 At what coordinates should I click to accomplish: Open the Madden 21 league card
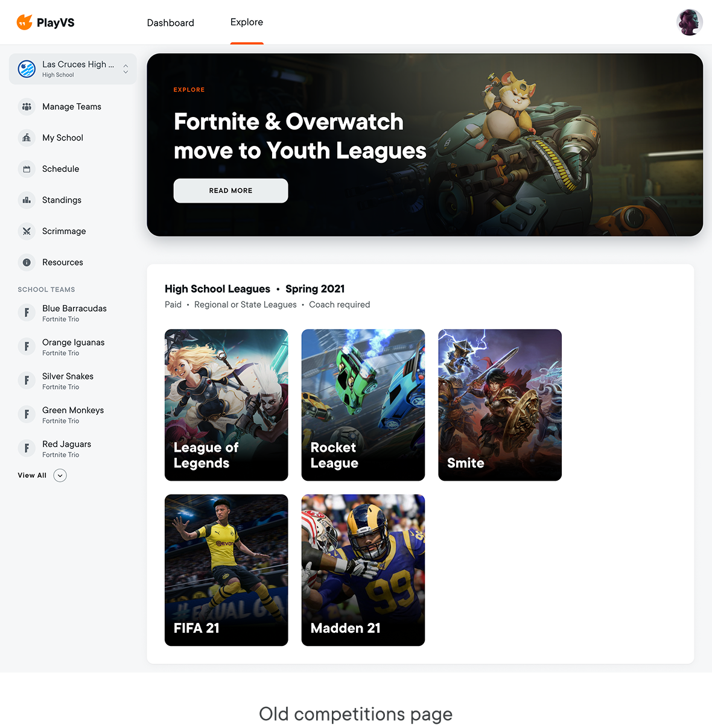[363, 570]
